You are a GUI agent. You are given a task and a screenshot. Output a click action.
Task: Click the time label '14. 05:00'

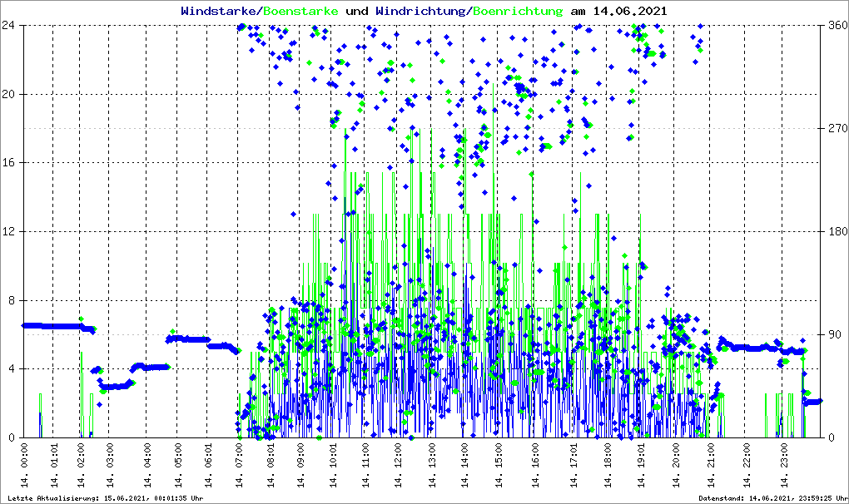pyautogui.click(x=178, y=465)
